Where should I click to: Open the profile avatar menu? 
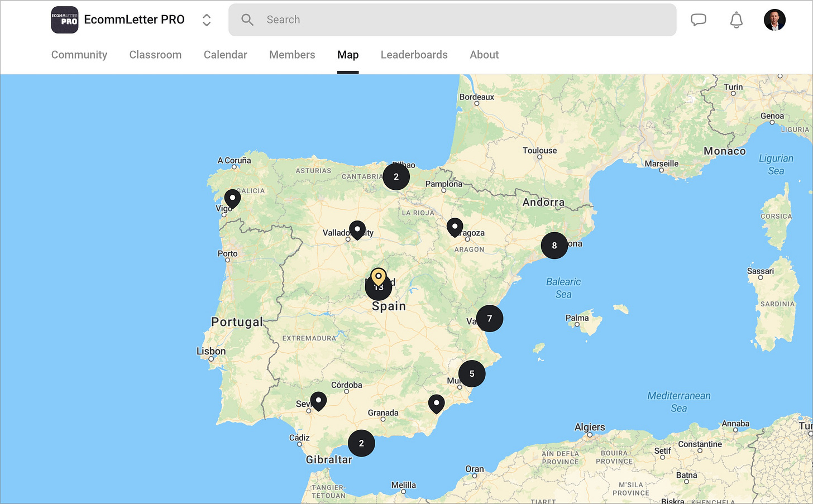[774, 20]
